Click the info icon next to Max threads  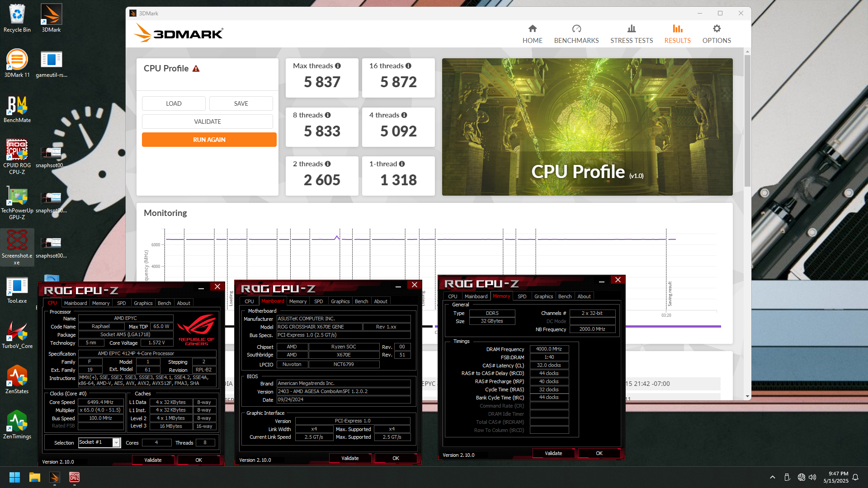click(338, 66)
